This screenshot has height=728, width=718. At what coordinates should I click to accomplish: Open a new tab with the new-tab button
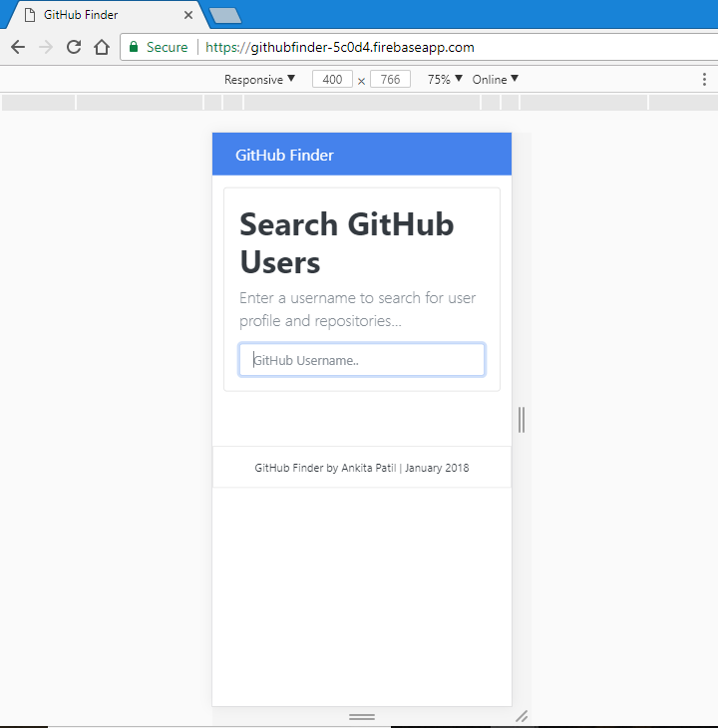(225, 15)
